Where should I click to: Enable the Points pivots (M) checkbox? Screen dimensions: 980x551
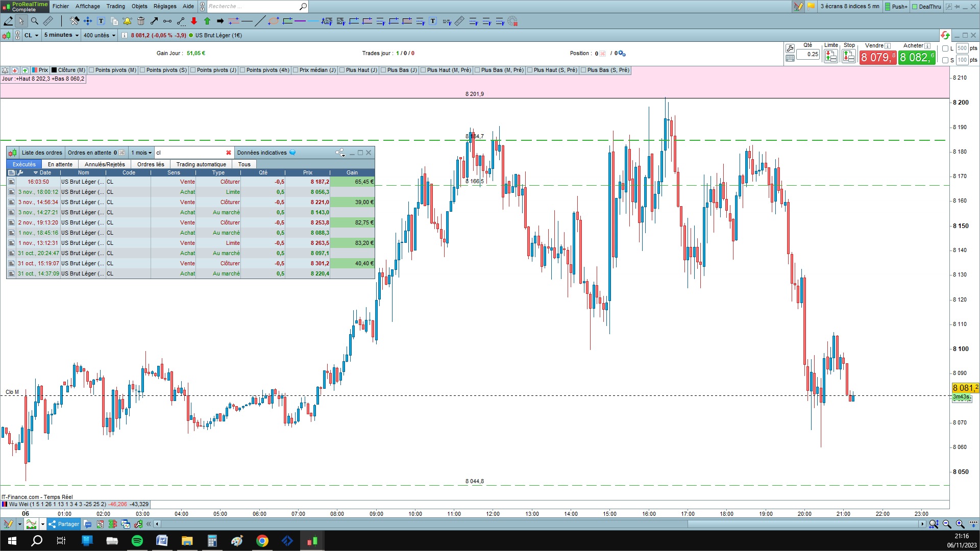pos(92,70)
